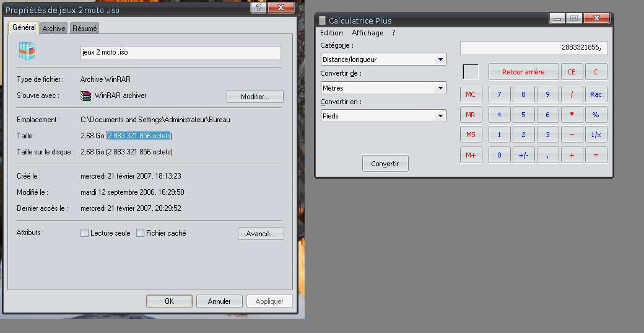Click the Appliquer button
This screenshot has height=333, width=644.
pyautogui.click(x=269, y=301)
